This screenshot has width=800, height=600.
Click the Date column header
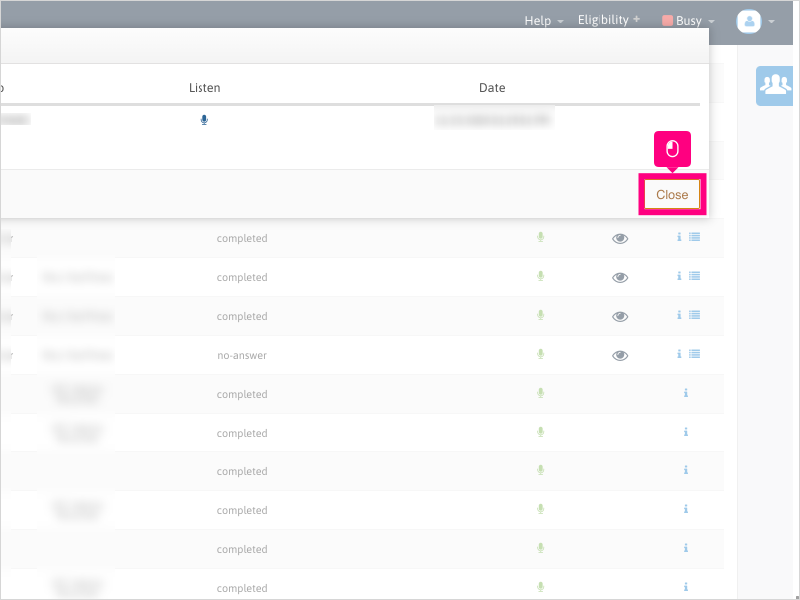[492, 88]
